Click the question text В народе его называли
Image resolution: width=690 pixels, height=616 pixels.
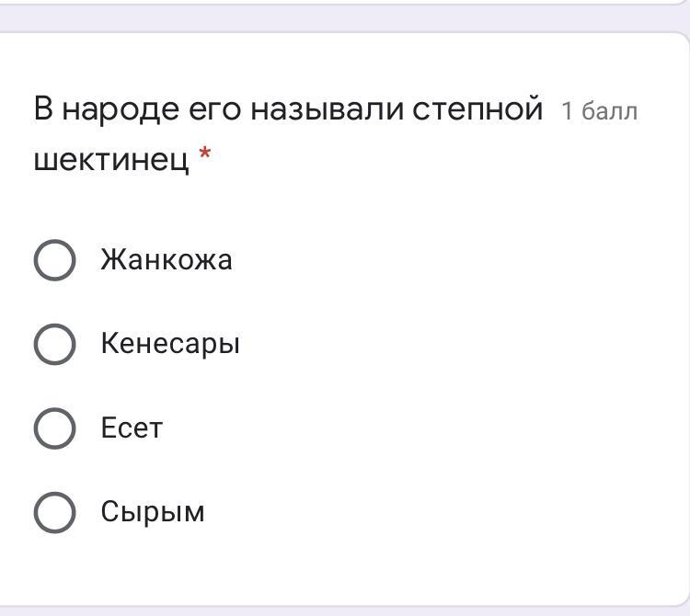pyautogui.click(x=219, y=108)
